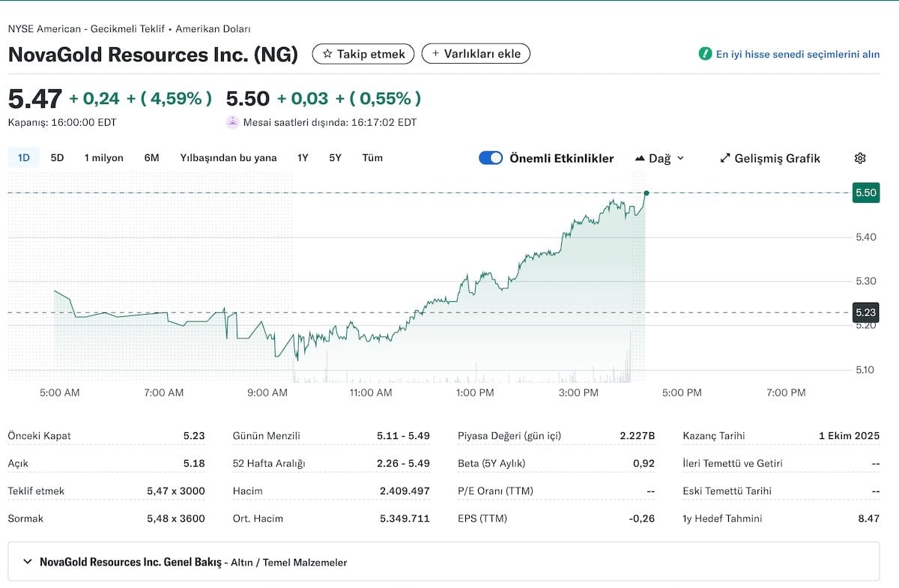Expand NovaGold Resources Inc. Genel Bakış section
Screen dimensions: 899x588
[444, 561]
